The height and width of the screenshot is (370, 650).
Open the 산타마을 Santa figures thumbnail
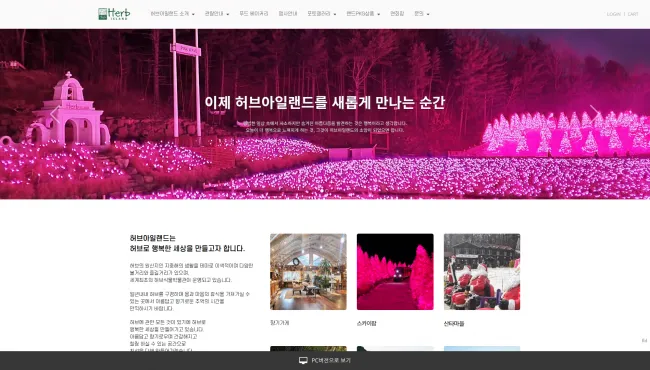pos(482,271)
